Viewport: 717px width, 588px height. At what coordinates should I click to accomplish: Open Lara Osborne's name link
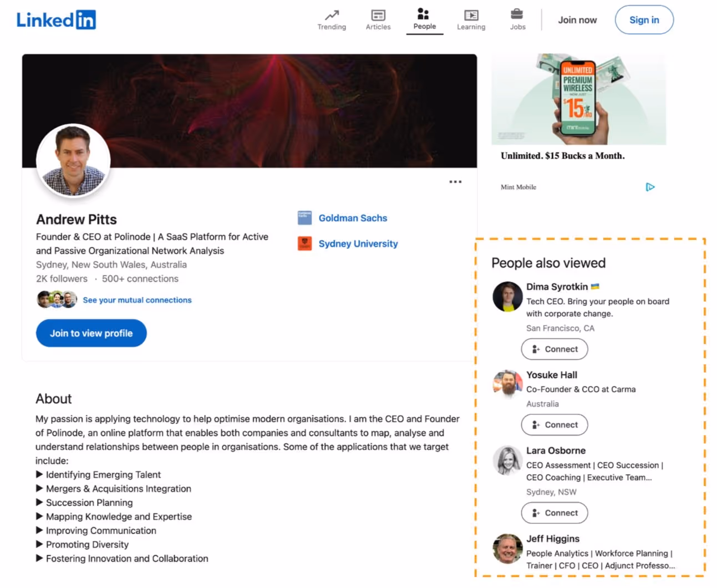pos(556,450)
